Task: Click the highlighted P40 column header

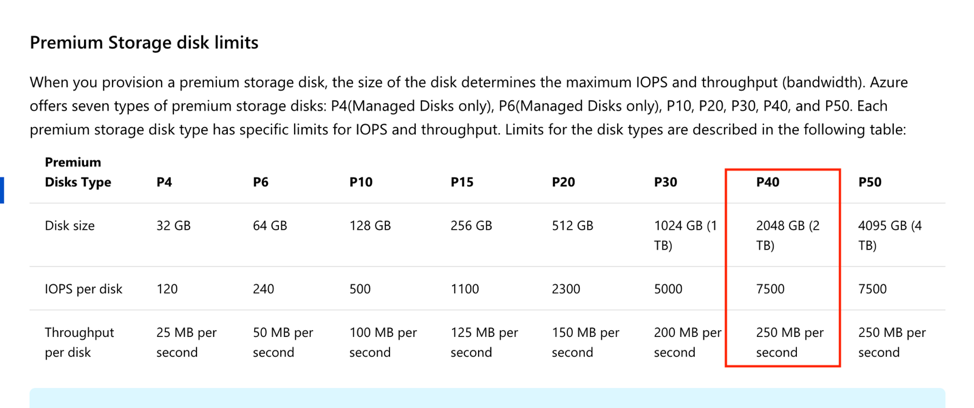Action: tap(768, 183)
